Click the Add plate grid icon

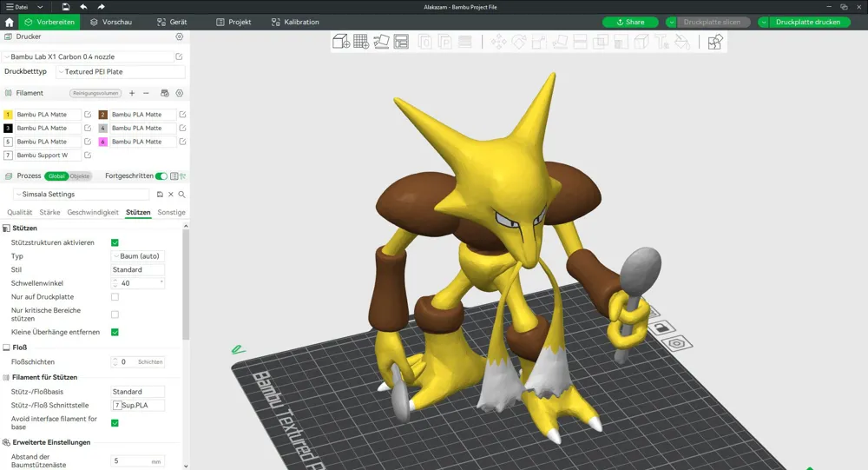point(361,42)
